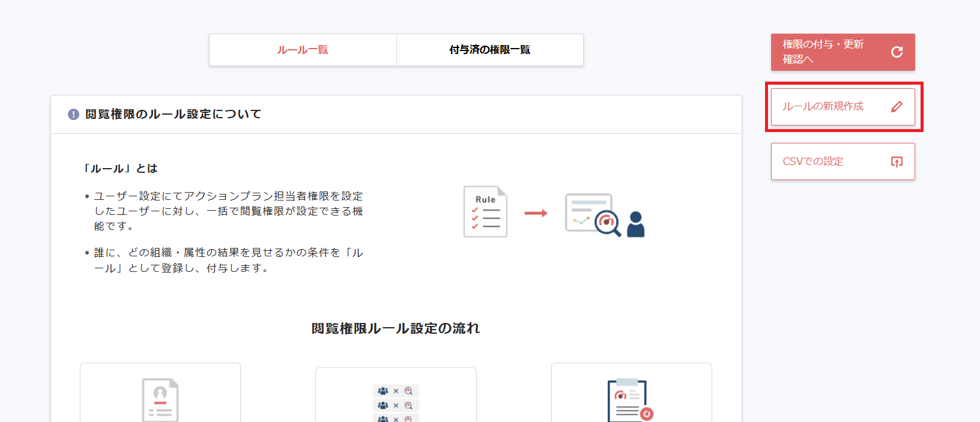Click the dark blue person silhouette icon

point(635,225)
